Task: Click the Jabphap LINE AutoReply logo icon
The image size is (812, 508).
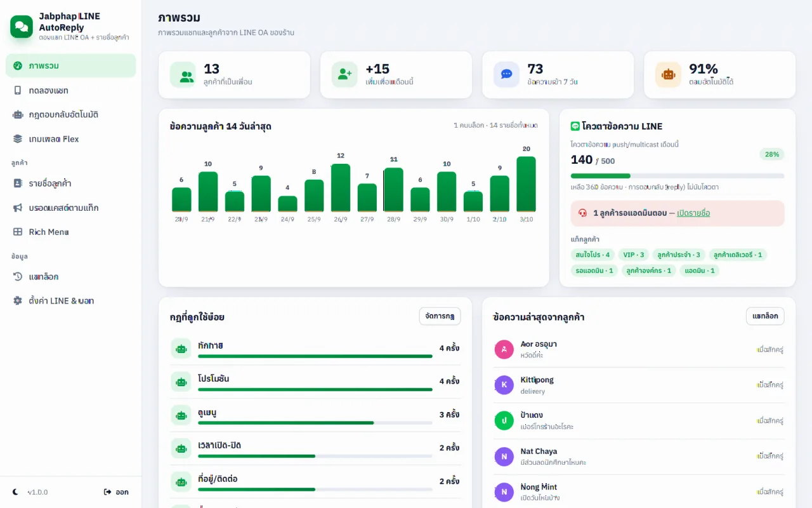Action: (x=22, y=27)
